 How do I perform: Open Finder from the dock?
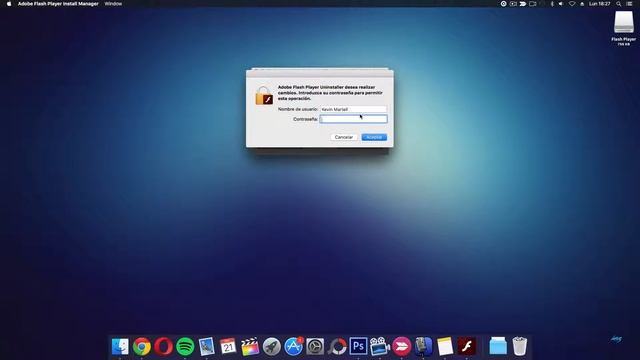[x=120, y=347]
